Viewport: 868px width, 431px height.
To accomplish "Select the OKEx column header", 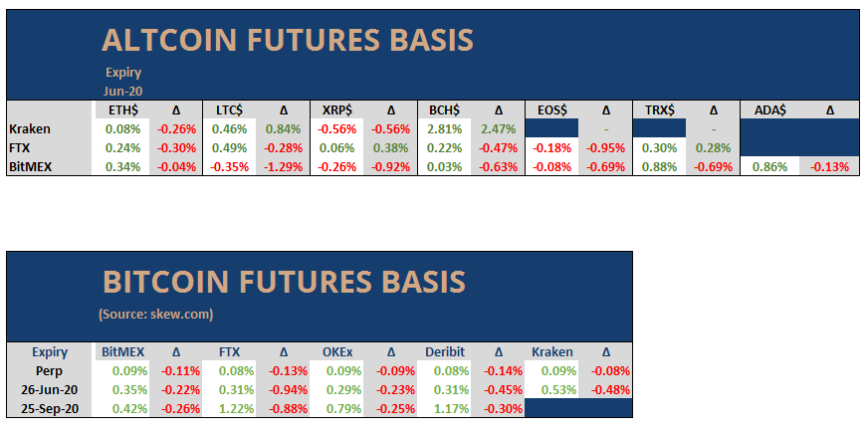I will (336, 351).
